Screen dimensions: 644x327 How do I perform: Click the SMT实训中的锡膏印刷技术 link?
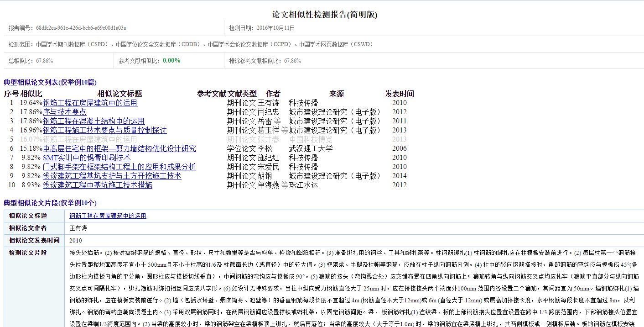tap(86, 158)
